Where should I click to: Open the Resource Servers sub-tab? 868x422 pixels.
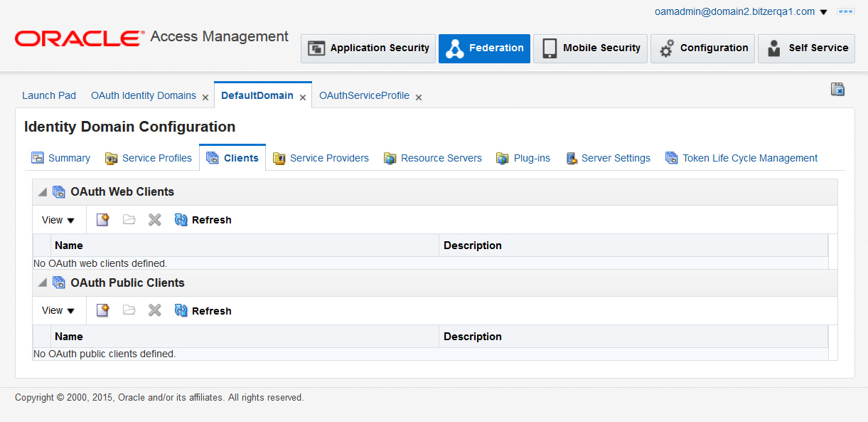[x=432, y=158]
